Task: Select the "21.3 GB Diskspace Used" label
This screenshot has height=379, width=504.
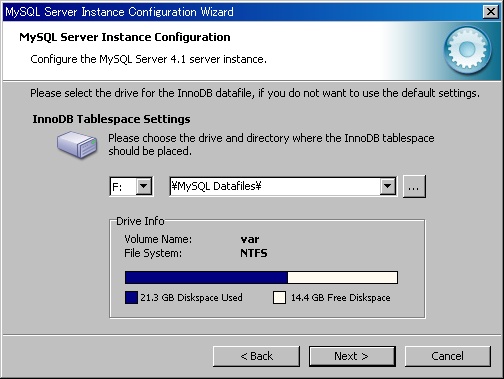Action: [x=191, y=297]
